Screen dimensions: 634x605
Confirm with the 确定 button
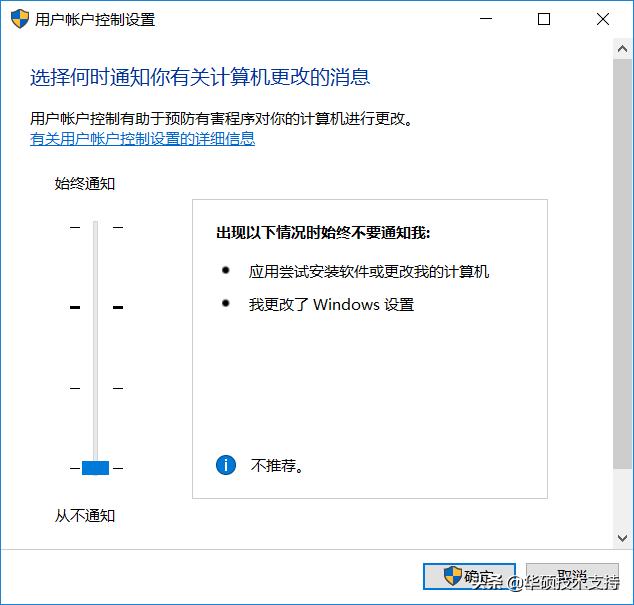pos(469,576)
